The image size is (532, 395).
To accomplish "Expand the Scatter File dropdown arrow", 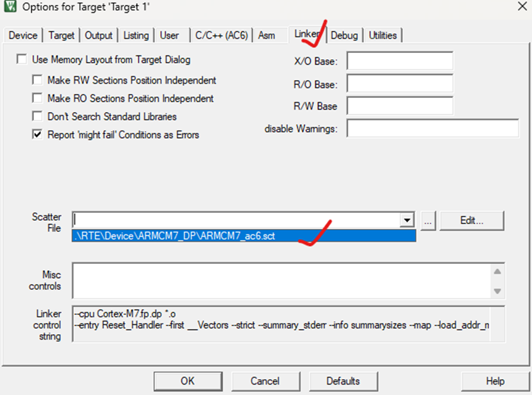I will point(407,220).
